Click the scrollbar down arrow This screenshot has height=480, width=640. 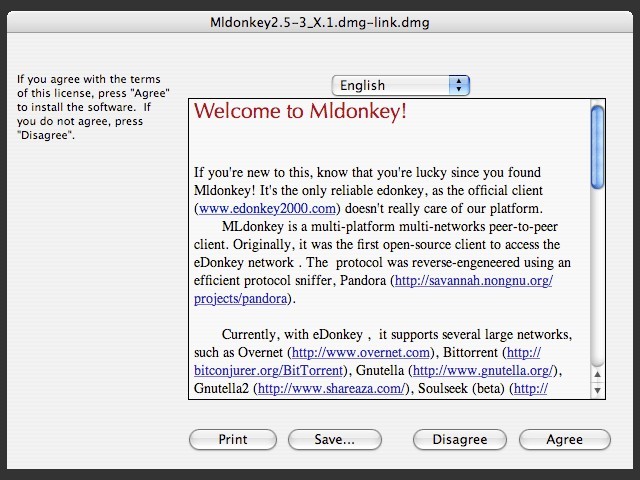pyautogui.click(x=598, y=390)
